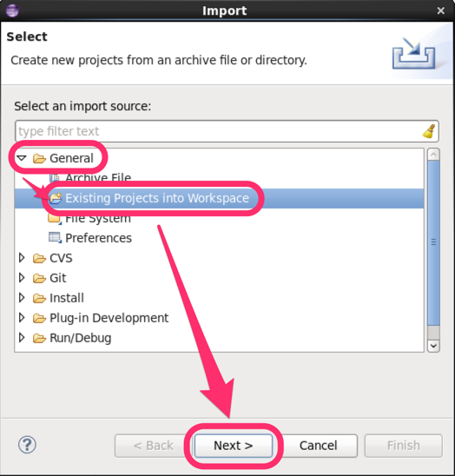Select the Preferences import source
The height and width of the screenshot is (476, 455).
click(x=99, y=238)
